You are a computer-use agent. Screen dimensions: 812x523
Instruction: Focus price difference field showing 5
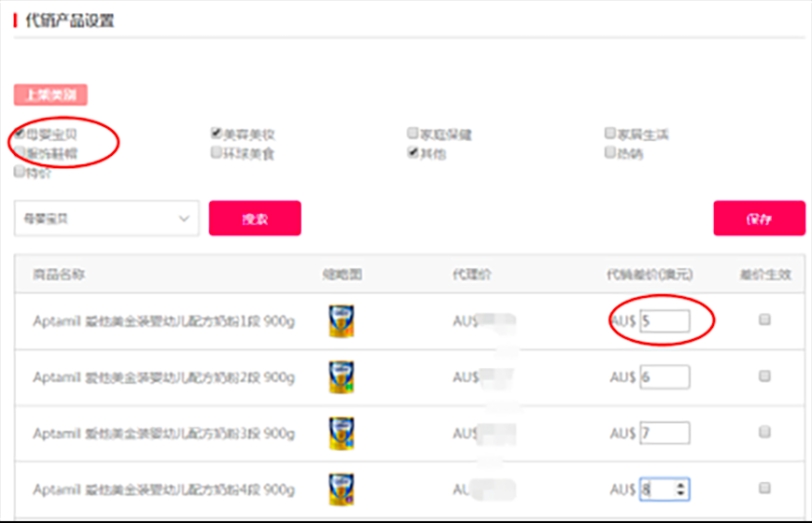tap(665, 321)
